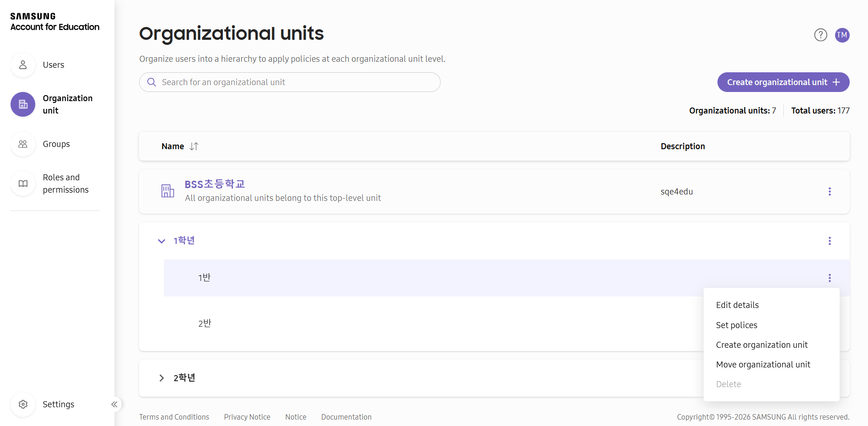Click the 2학년 unit name
868x426 pixels.
[x=184, y=378]
